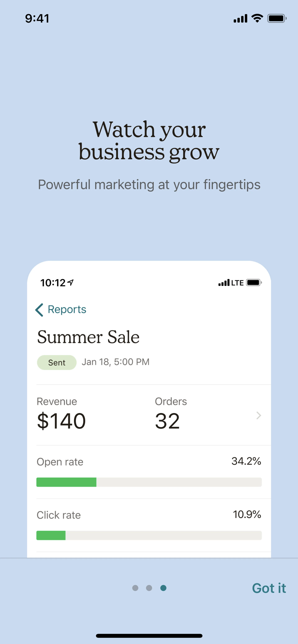Click the top battery status icon
Image resolution: width=298 pixels, height=644 pixels.
277,18
